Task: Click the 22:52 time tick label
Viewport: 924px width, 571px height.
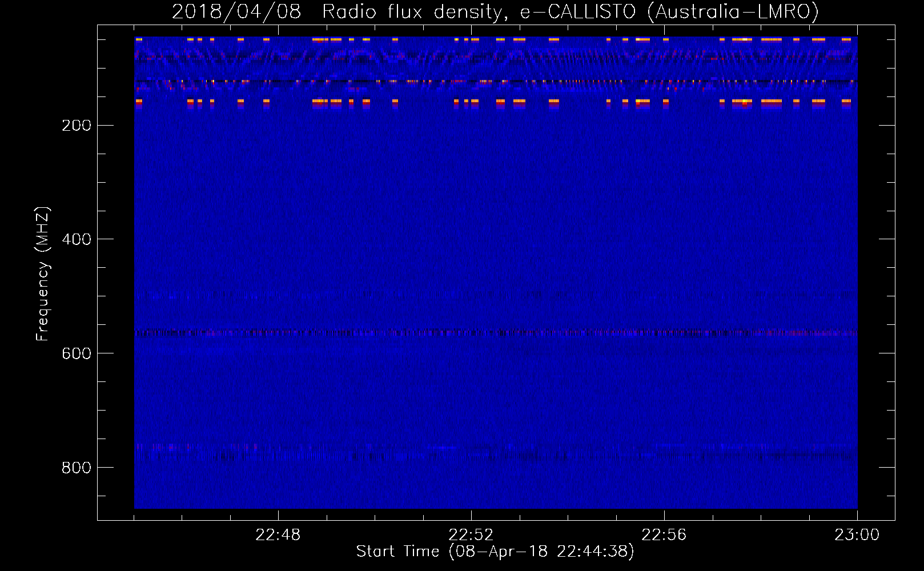Action: pos(471,535)
